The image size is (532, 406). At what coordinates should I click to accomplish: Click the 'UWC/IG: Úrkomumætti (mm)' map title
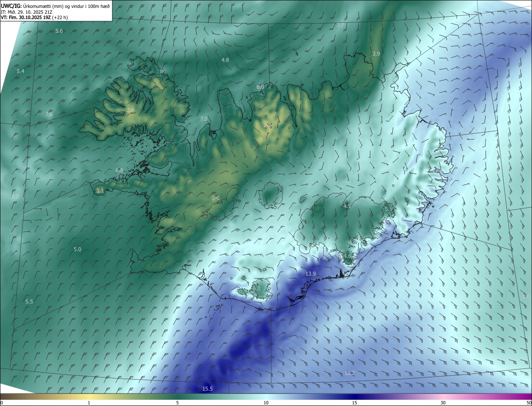click(x=55, y=6)
